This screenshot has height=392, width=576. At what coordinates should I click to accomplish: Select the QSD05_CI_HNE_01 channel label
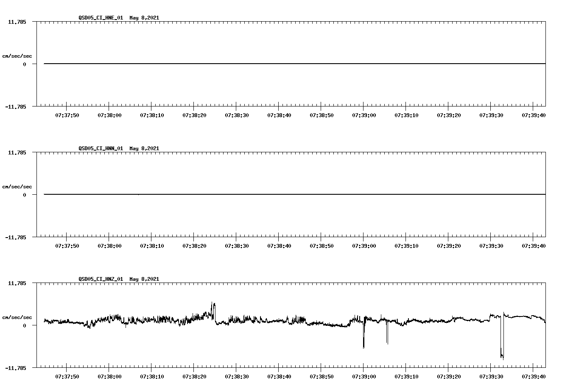tap(100, 18)
